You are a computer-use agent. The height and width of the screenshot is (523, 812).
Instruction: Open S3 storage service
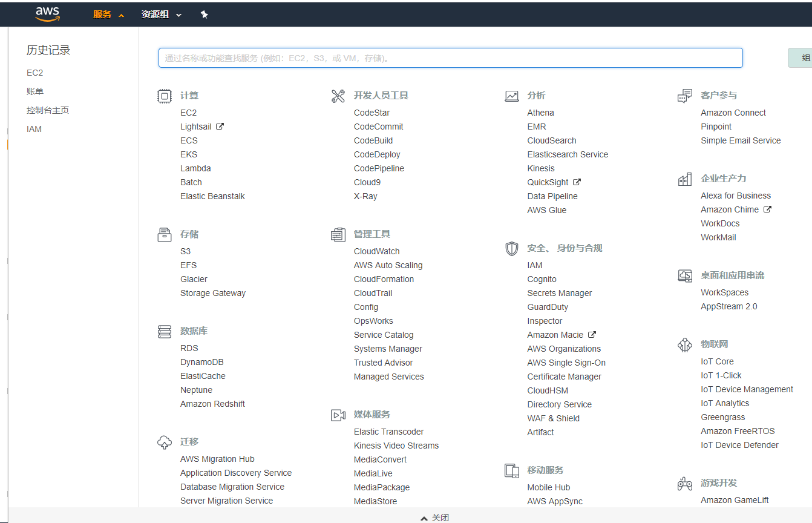(x=185, y=251)
